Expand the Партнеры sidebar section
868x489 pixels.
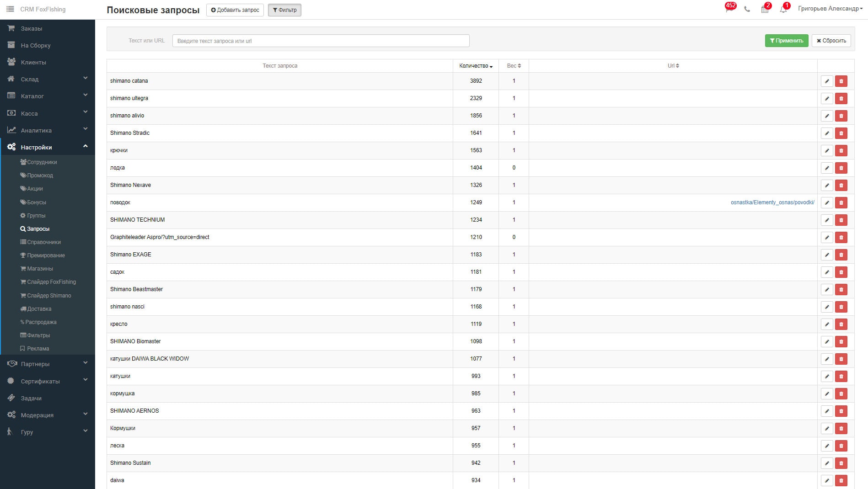click(48, 364)
